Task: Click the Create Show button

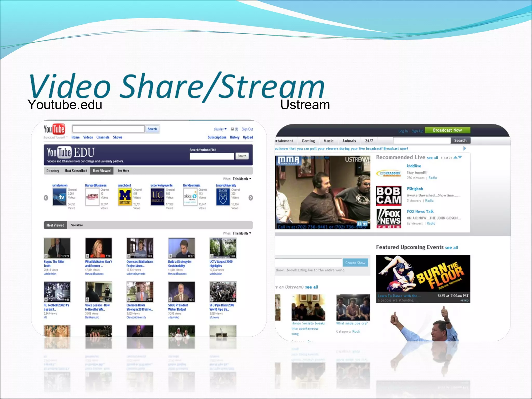Action: 355,263
